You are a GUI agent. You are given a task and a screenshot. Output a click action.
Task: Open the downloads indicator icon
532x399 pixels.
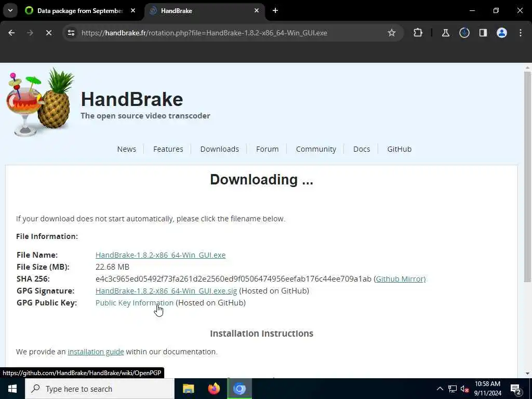[x=464, y=33]
